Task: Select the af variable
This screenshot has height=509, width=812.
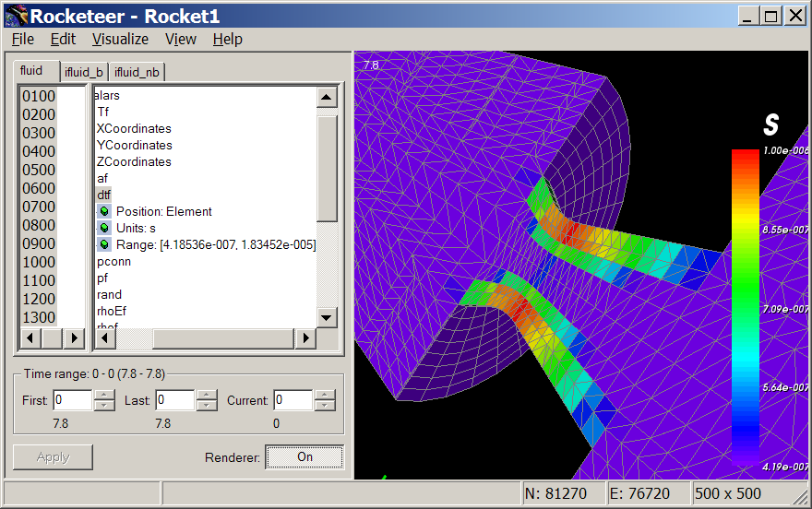Action: 102,179
